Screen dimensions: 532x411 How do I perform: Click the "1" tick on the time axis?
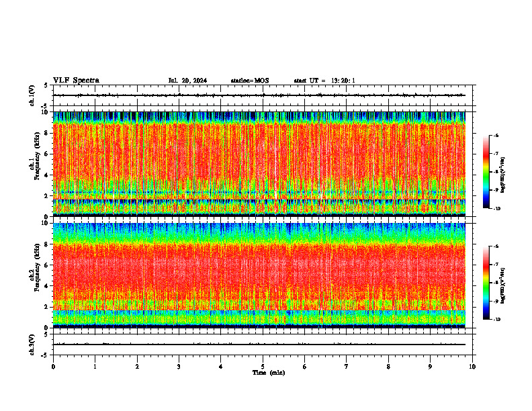pyautogui.click(x=95, y=367)
